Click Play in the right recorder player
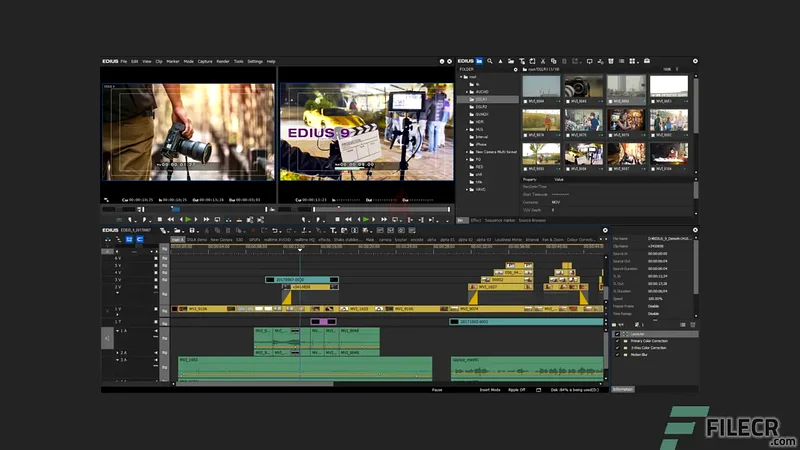800x450 pixels. [x=366, y=219]
